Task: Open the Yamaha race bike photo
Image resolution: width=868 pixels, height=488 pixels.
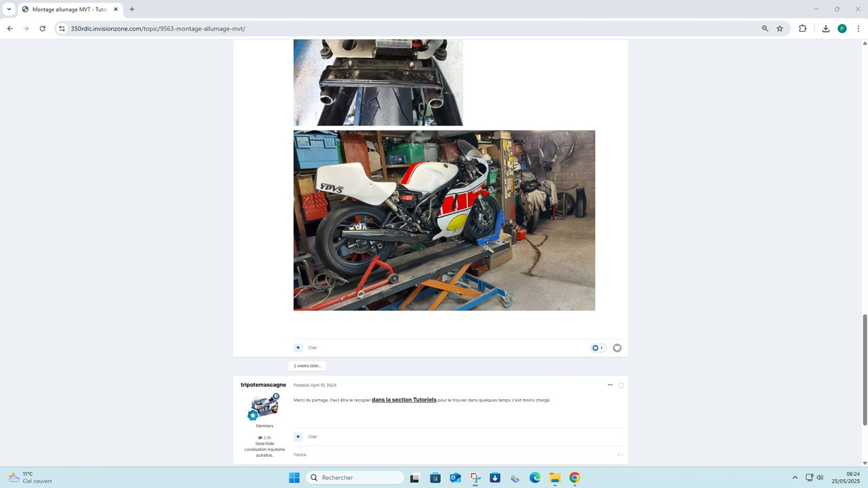Action: coord(444,220)
